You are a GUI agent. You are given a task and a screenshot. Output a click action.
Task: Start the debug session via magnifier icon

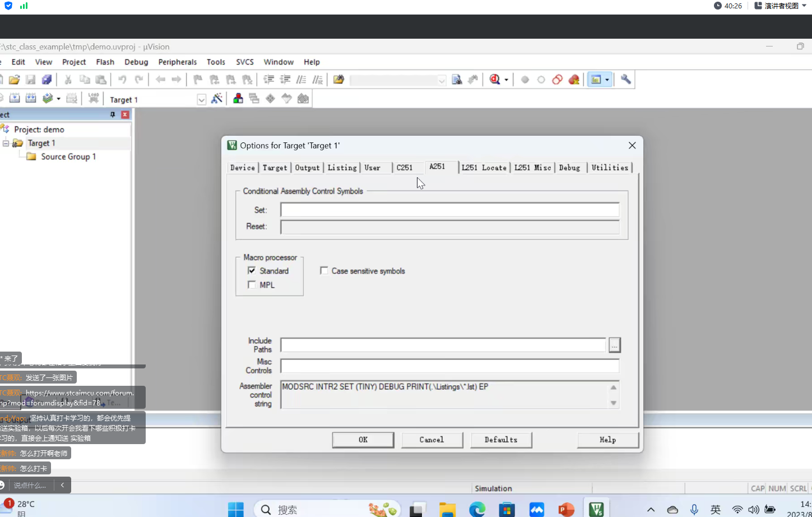pos(495,80)
